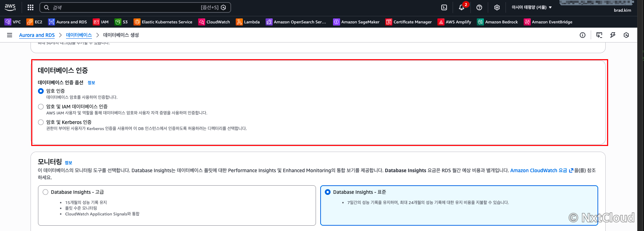Screen dimensions: 644x231
Task: Open Amazon SageMaker shortcut
Action: [x=356, y=22]
